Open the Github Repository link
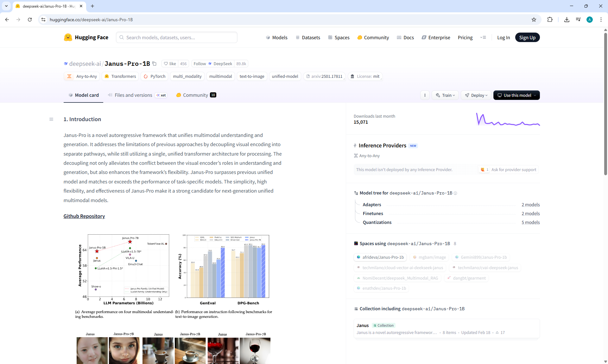Image resolution: width=608 pixels, height=364 pixels. coord(84,216)
